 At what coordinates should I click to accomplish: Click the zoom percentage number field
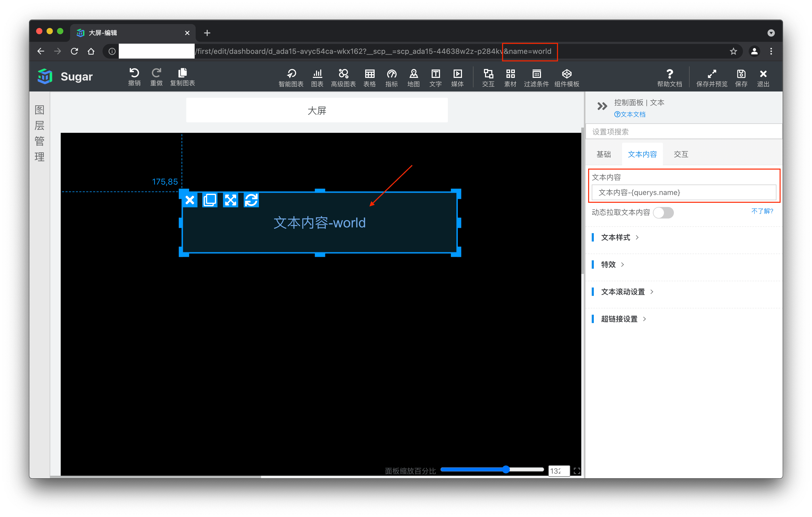(559, 471)
